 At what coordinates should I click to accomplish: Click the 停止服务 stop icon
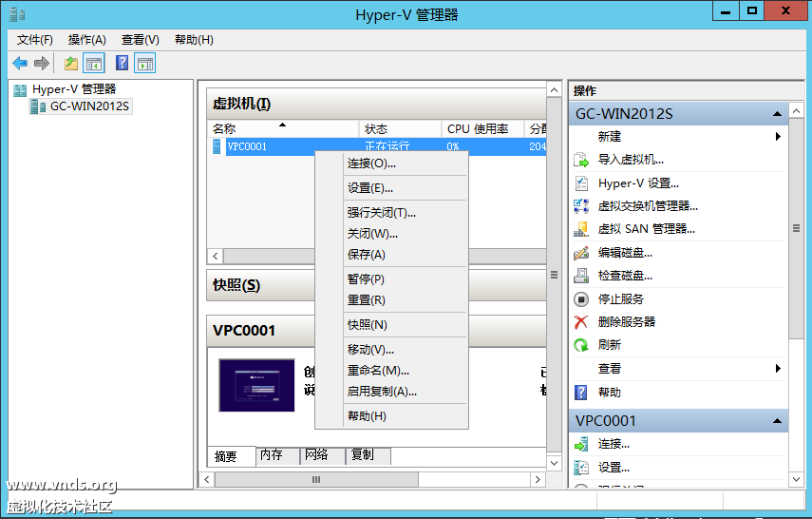pos(581,299)
